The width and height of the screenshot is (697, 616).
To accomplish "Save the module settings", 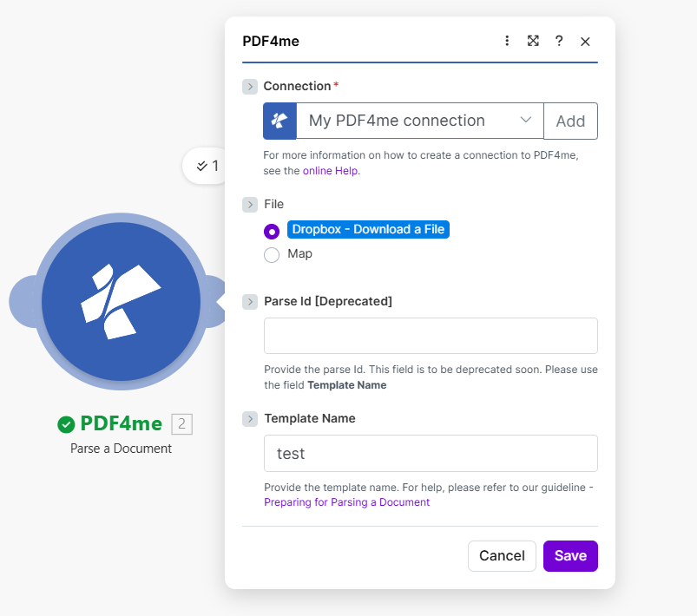I will click(x=570, y=556).
